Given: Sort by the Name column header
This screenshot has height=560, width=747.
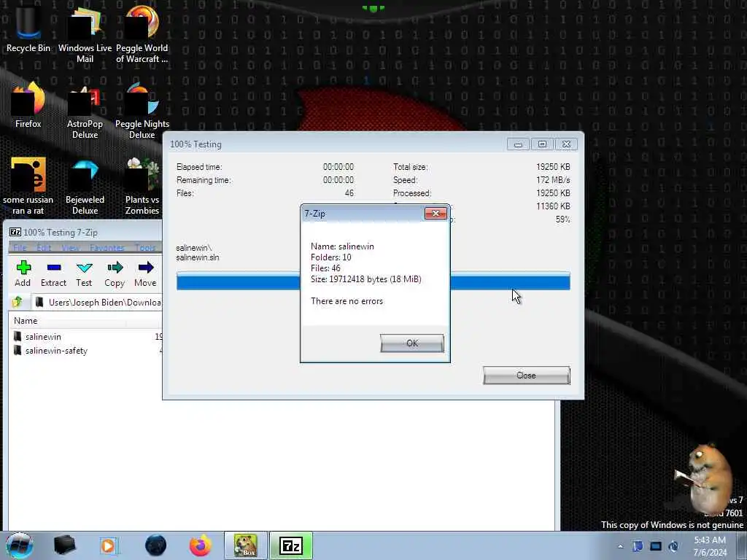Looking at the screenshot, I should [x=26, y=321].
